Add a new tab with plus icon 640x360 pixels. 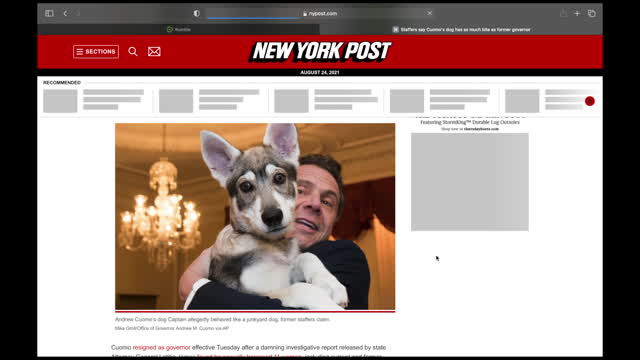pos(577,13)
